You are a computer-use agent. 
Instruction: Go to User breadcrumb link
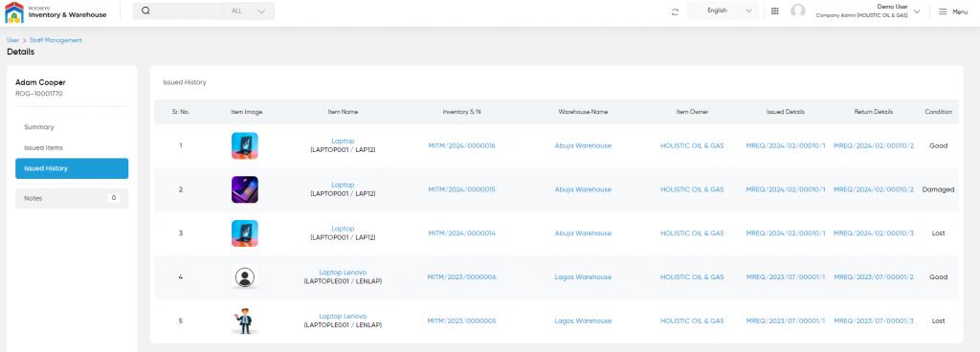[12, 40]
